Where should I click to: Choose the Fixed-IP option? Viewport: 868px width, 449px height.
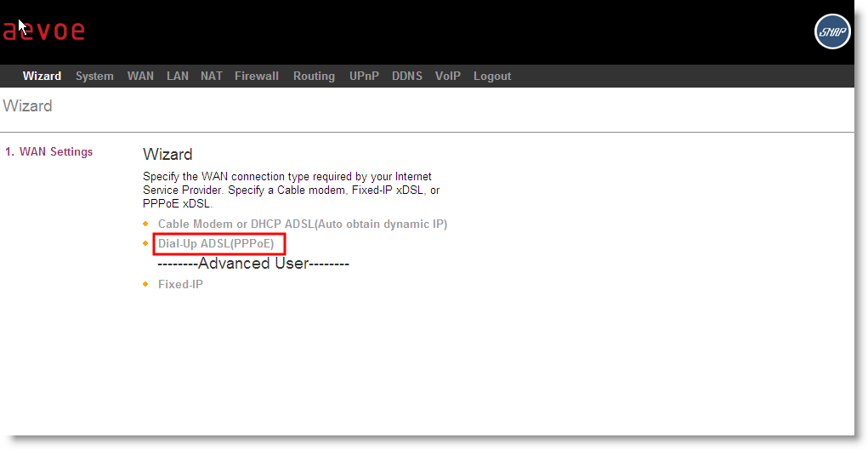pyautogui.click(x=180, y=285)
